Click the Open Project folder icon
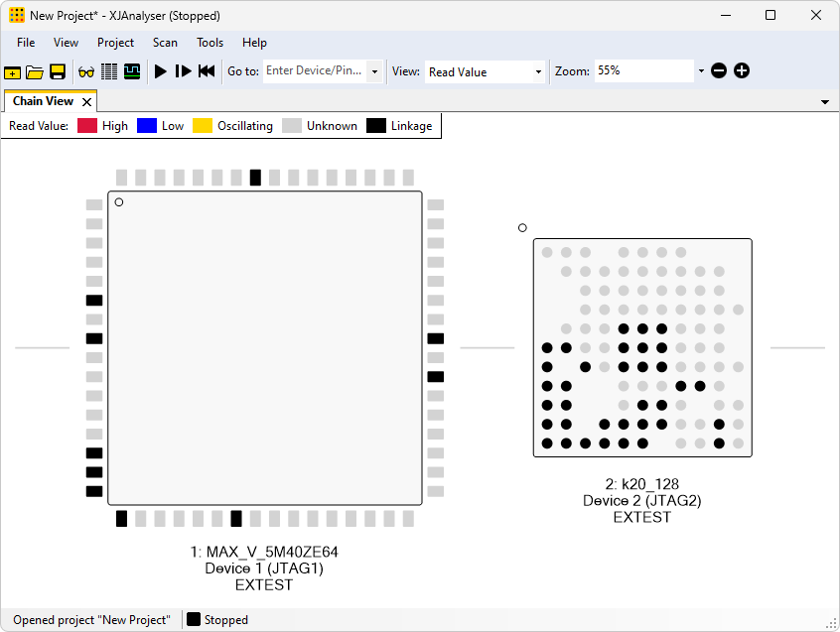The height and width of the screenshot is (632, 840). coord(35,71)
